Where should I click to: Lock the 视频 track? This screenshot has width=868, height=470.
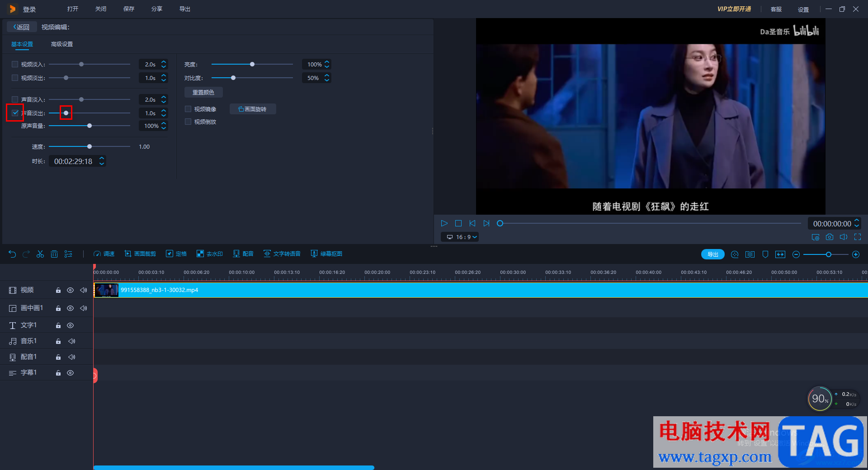58,290
